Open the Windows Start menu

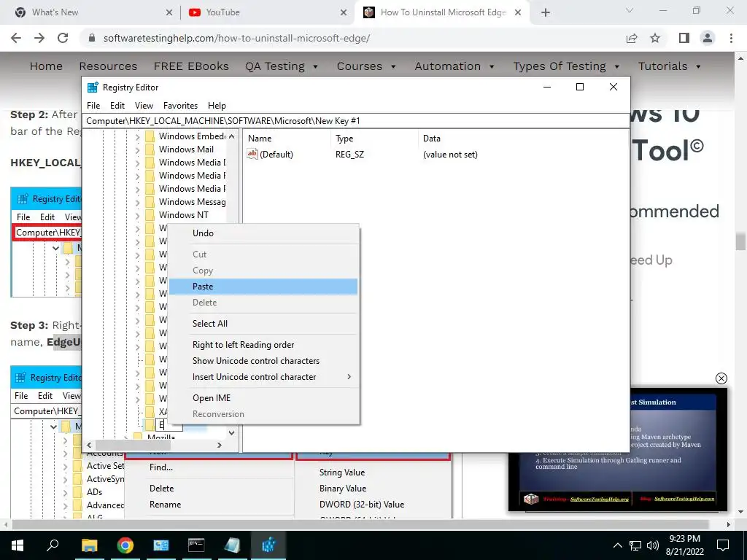(18, 545)
